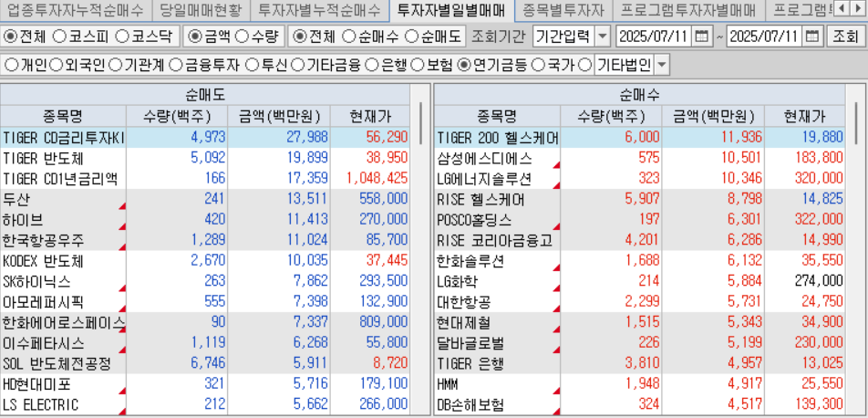The width and height of the screenshot is (868, 418).
Task: Sort 순매도 table by 수량(백주) header
Action: click(177, 117)
